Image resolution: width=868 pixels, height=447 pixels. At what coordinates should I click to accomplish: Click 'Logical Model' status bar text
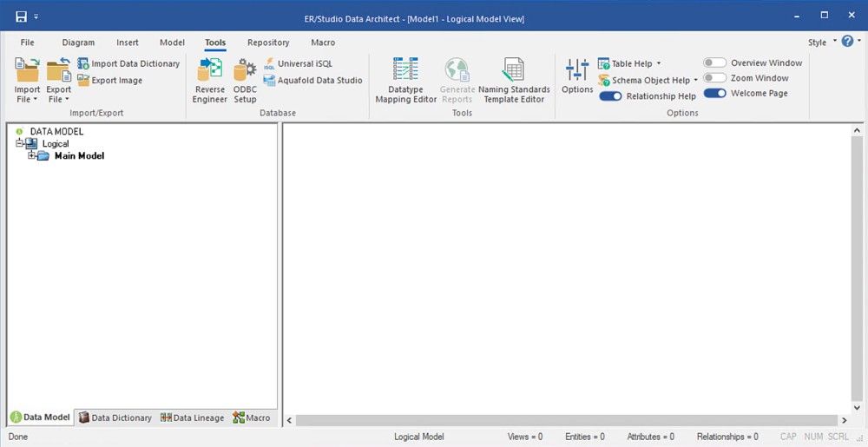419,437
